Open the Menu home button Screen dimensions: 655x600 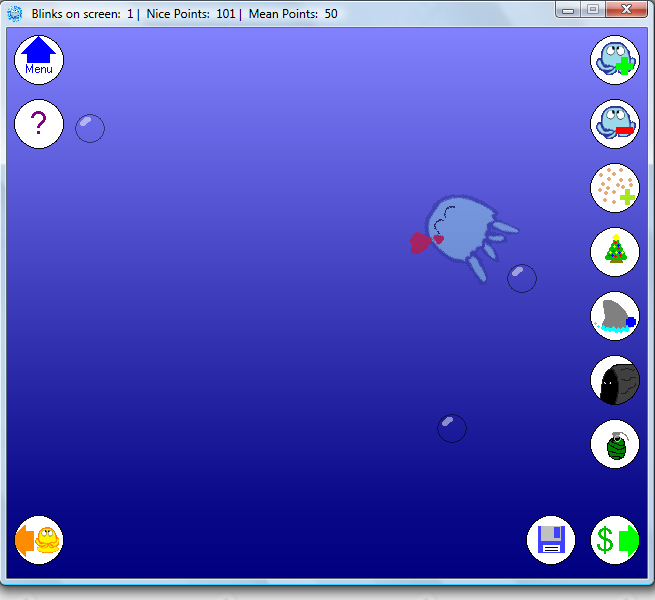tap(39, 60)
